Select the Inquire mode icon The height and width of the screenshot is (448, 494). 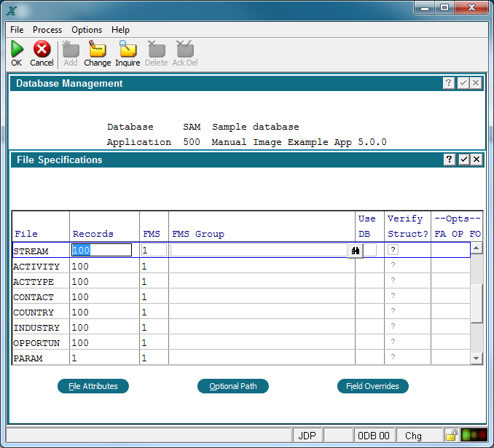(128, 49)
